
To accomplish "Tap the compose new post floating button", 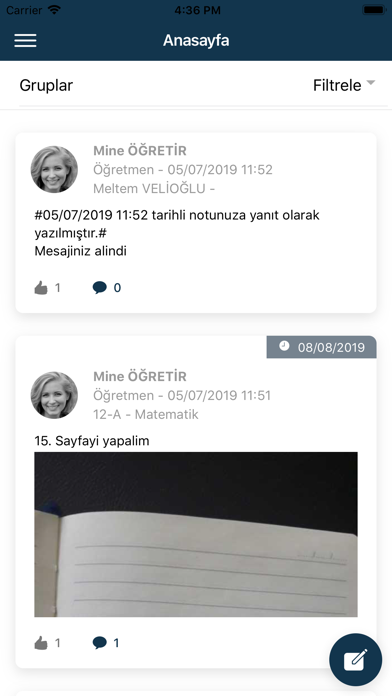I will pos(355,660).
